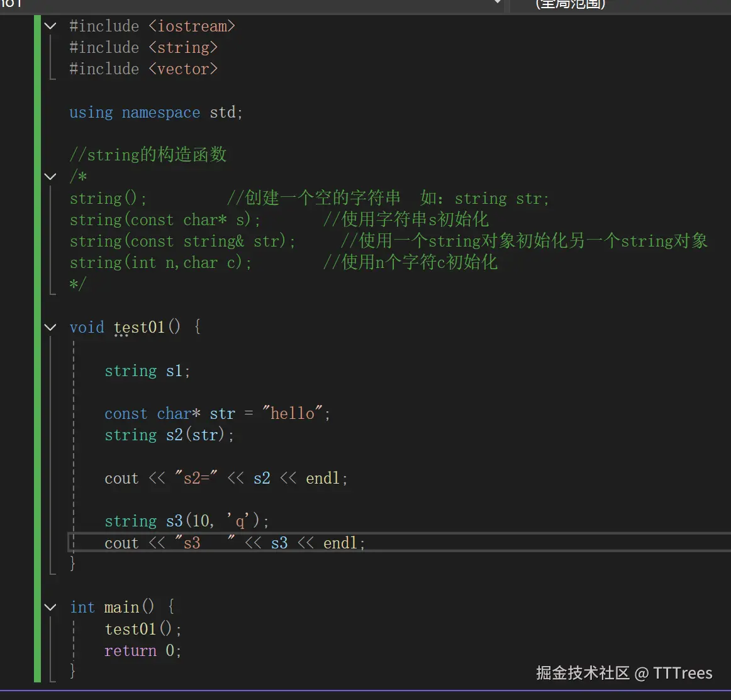Click the #include <iostream> line
The image size is (731, 700).
click(x=152, y=26)
